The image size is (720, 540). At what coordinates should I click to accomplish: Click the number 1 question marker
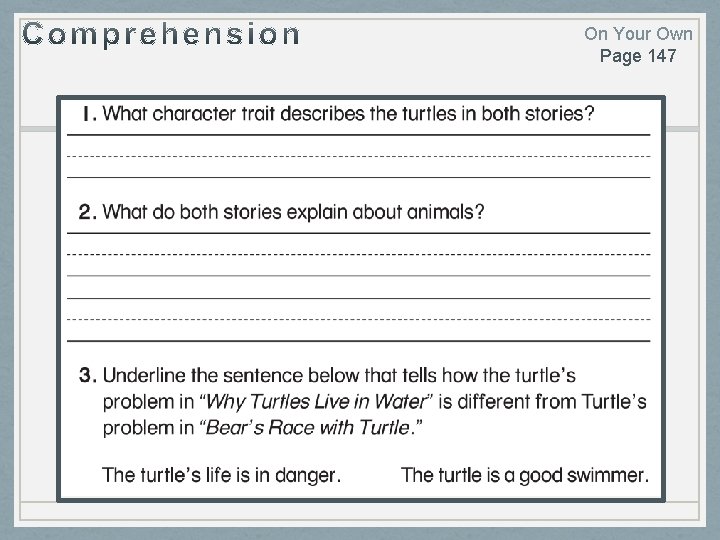click(x=88, y=114)
